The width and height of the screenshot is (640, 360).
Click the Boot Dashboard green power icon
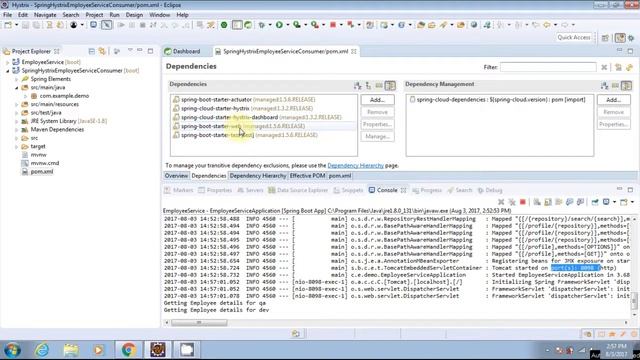point(224,25)
